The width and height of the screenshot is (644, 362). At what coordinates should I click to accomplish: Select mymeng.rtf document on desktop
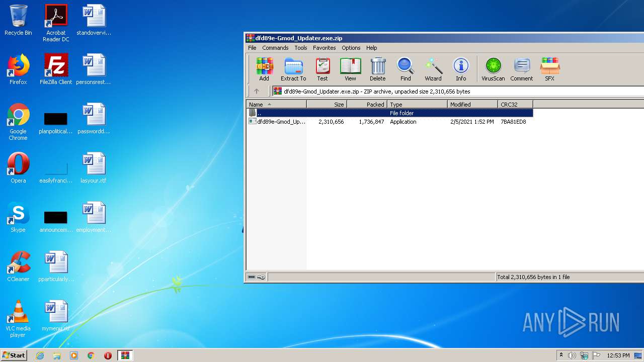[56, 316]
